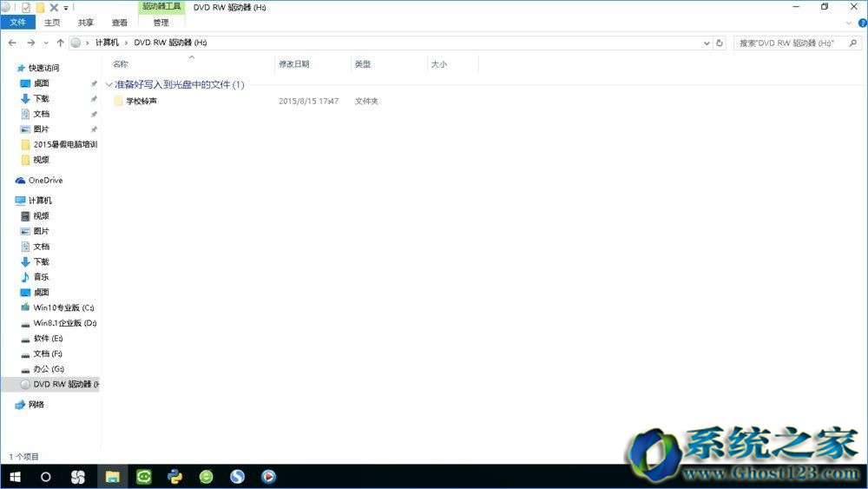Refresh the current folder view
Viewport: 868px width, 489px height.
pos(720,43)
